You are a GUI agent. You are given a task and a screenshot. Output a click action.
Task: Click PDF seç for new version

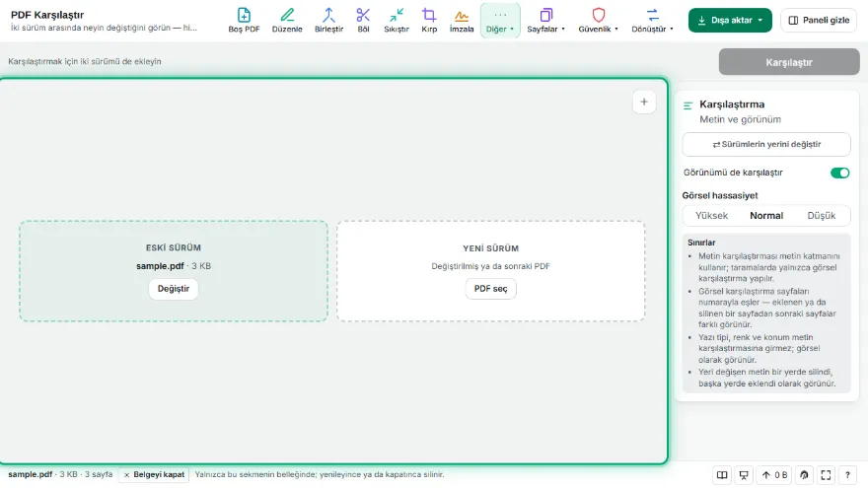pyautogui.click(x=490, y=289)
